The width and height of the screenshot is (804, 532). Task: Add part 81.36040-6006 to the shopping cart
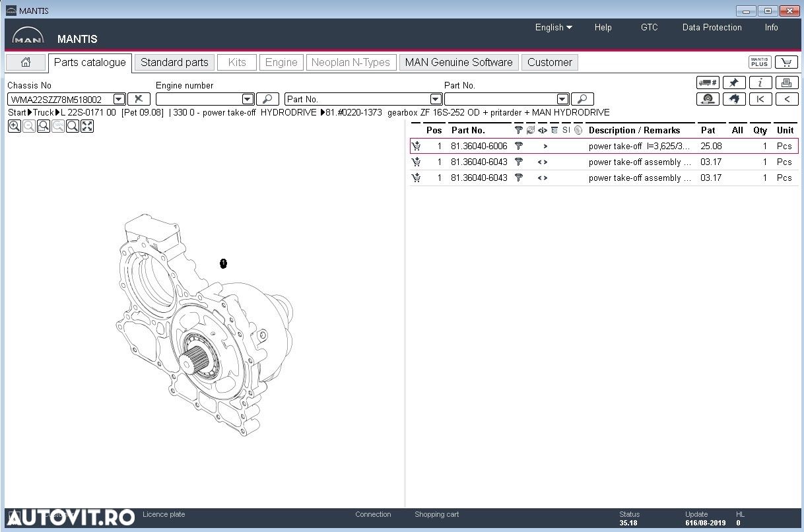pyautogui.click(x=416, y=146)
